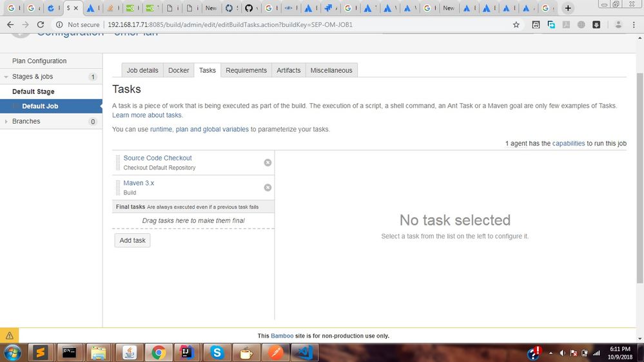Expand the Branches section
Viewport: 644px width, 362px height.
6,122
